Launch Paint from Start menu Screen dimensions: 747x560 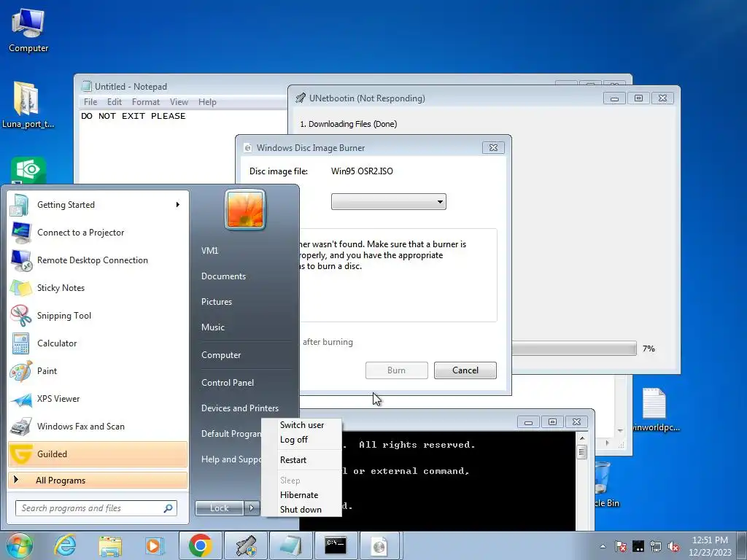pyautogui.click(x=98, y=370)
